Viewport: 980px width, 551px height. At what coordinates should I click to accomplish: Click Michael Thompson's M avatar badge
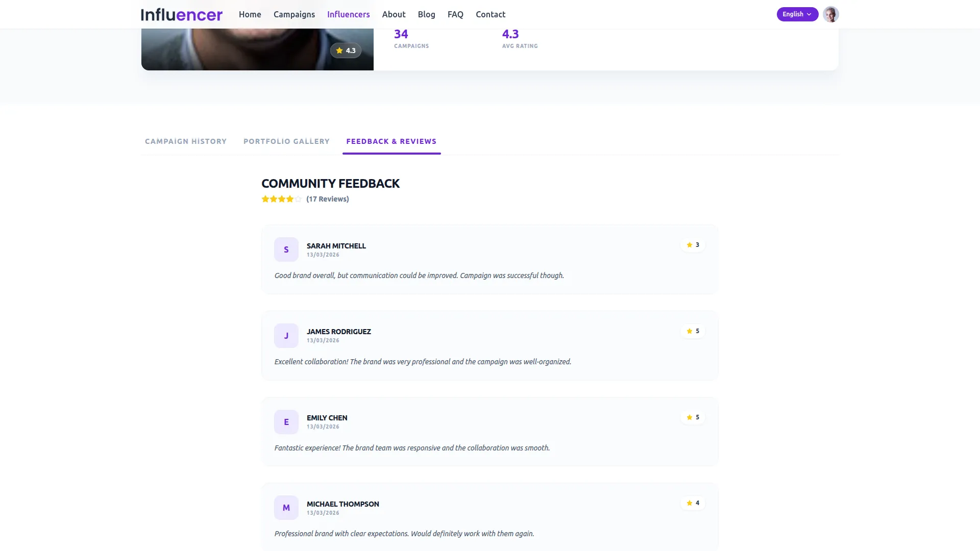pyautogui.click(x=286, y=508)
